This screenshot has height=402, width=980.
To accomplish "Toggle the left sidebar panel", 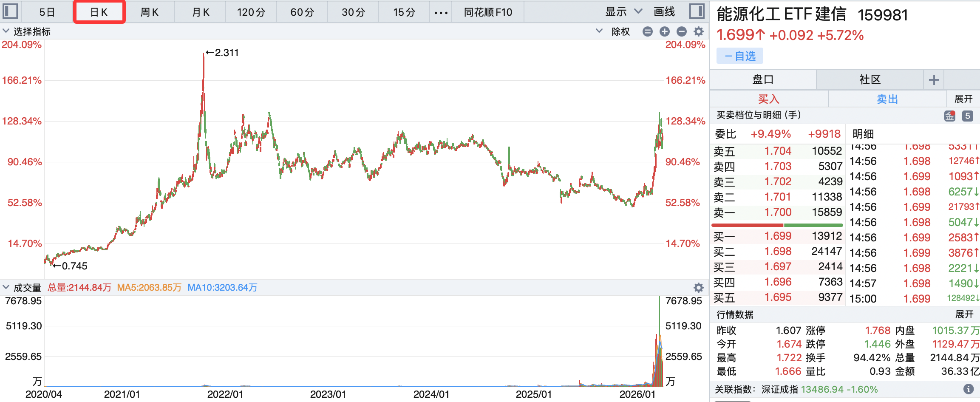I will point(10,11).
